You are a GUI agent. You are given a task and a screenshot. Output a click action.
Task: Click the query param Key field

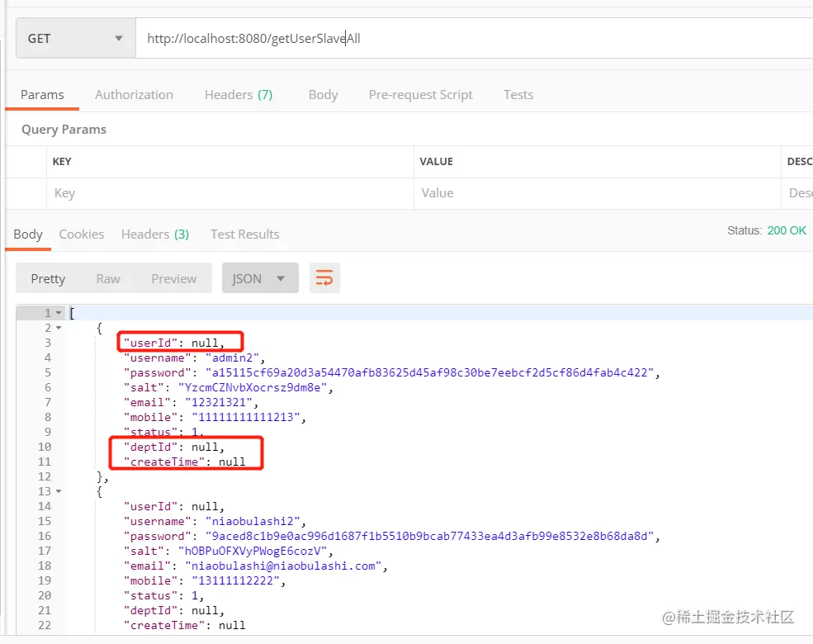pos(230,193)
